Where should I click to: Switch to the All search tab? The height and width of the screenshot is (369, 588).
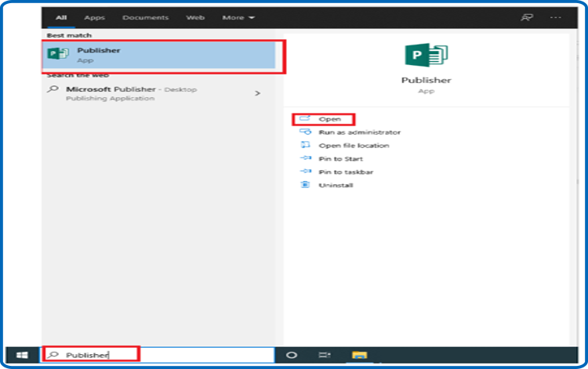[61, 17]
